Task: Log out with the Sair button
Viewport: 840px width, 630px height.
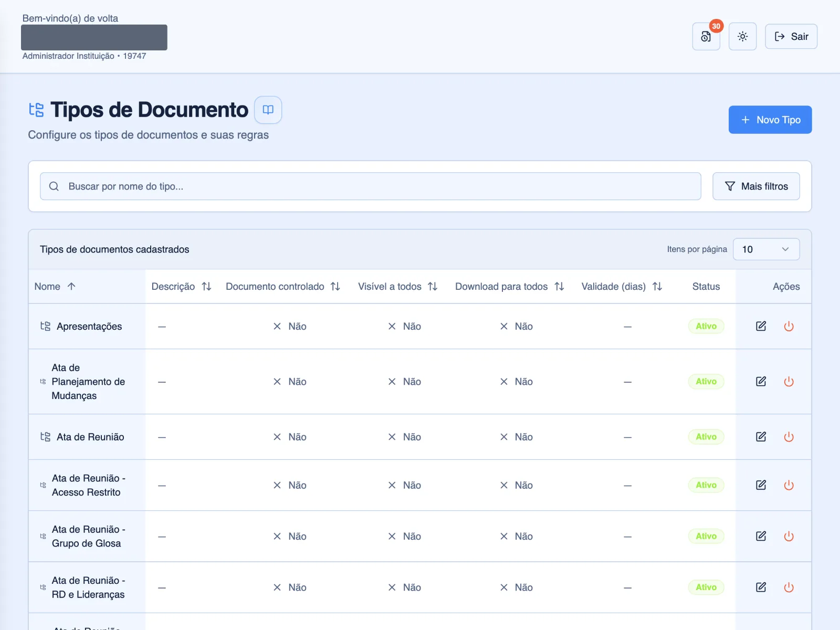Action: coord(791,36)
